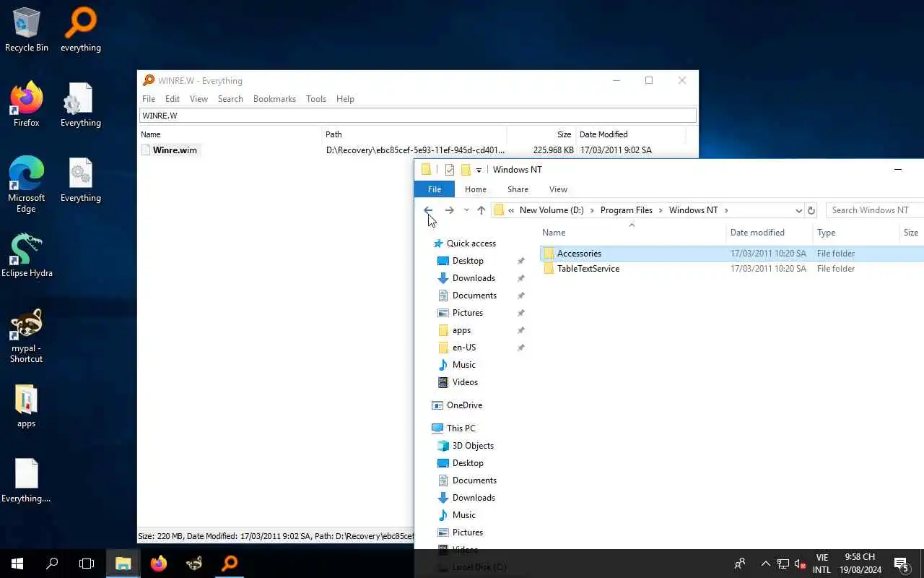The width and height of the screenshot is (924, 578).
Task: Switch to the Home ribbon tab
Action: tap(475, 189)
